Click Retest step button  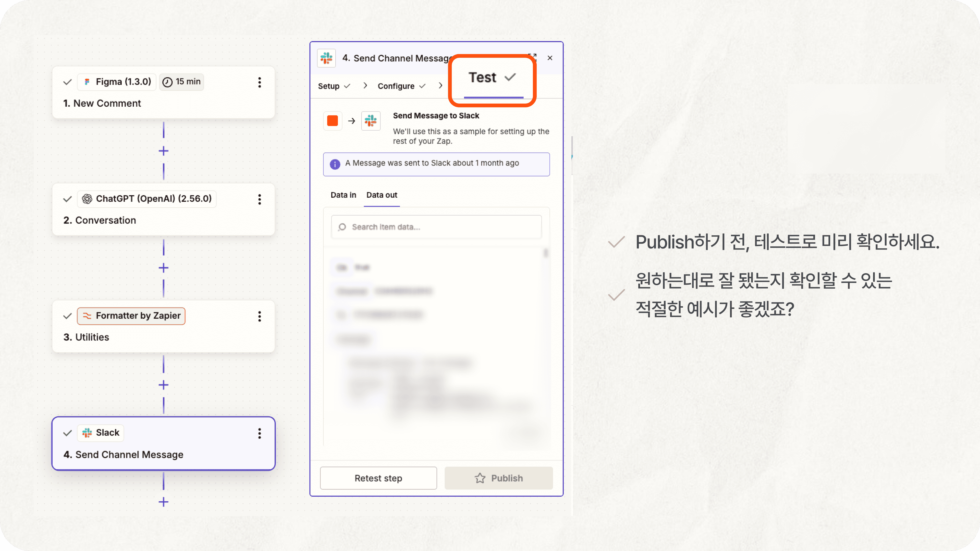[x=378, y=478]
